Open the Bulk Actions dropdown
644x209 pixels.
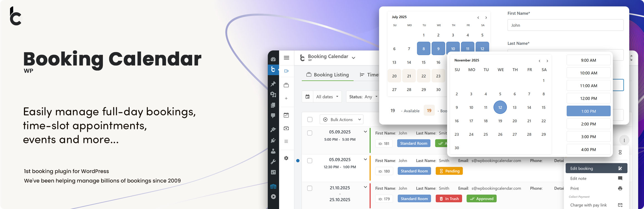point(341,120)
